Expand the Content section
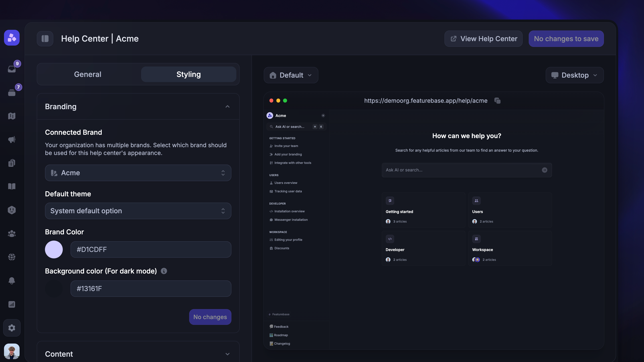Image resolution: width=644 pixels, height=362 pixels. [x=138, y=354]
